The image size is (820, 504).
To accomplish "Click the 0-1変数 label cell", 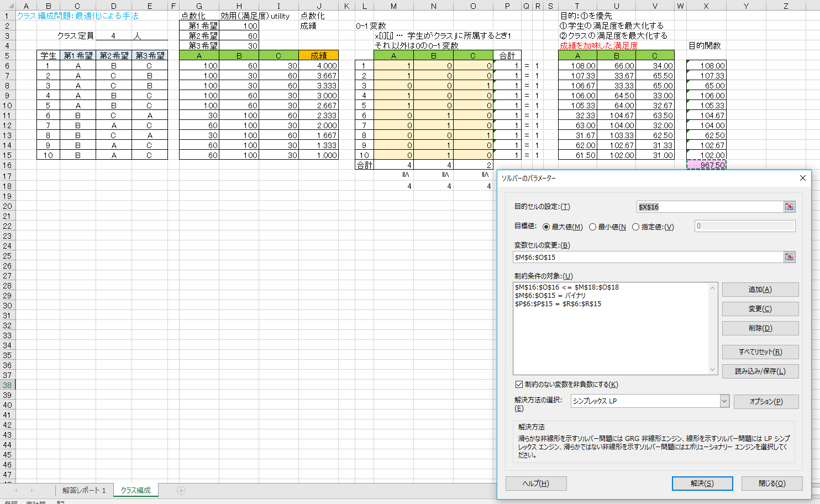I will pos(371,26).
